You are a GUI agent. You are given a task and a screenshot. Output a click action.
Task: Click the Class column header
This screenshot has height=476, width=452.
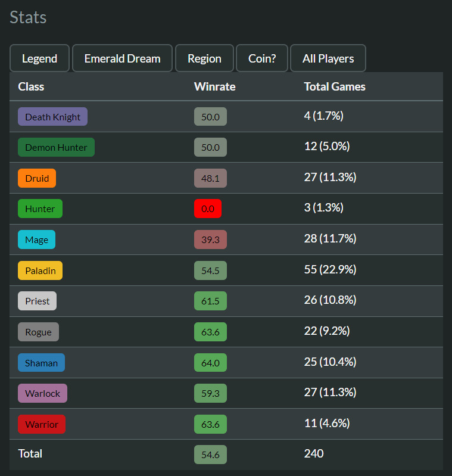tap(32, 86)
